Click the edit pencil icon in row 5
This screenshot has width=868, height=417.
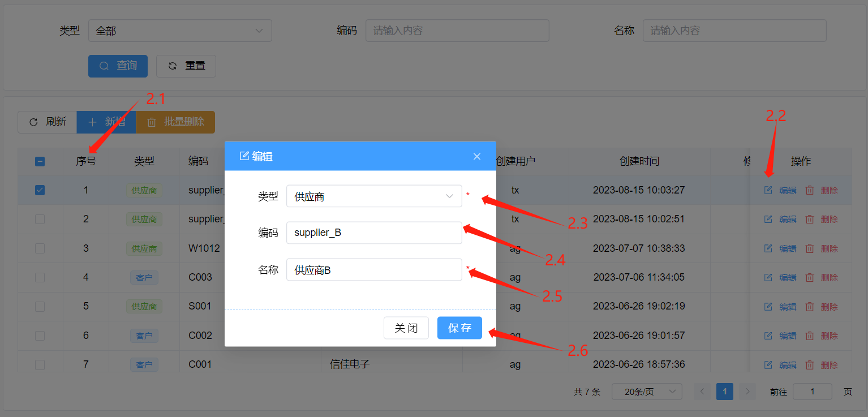coord(768,307)
